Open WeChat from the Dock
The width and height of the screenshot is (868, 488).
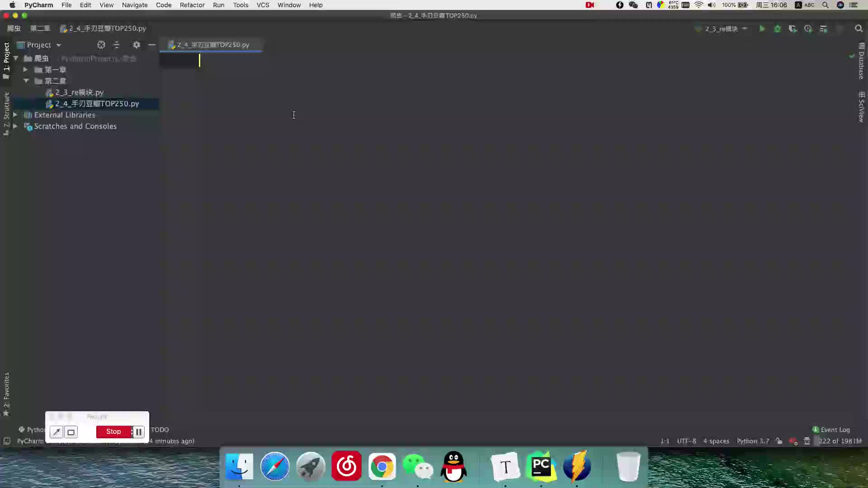(418, 466)
